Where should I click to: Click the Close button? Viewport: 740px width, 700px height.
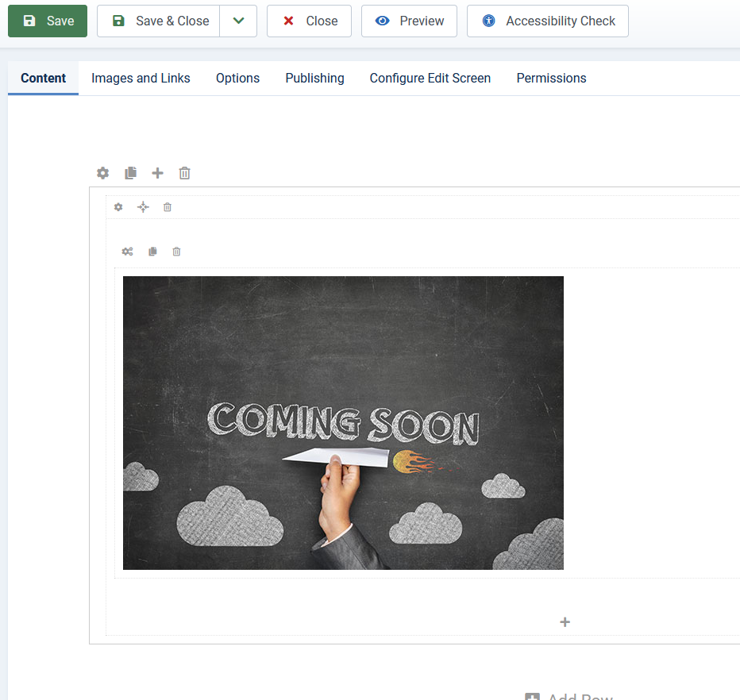(x=309, y=21)
